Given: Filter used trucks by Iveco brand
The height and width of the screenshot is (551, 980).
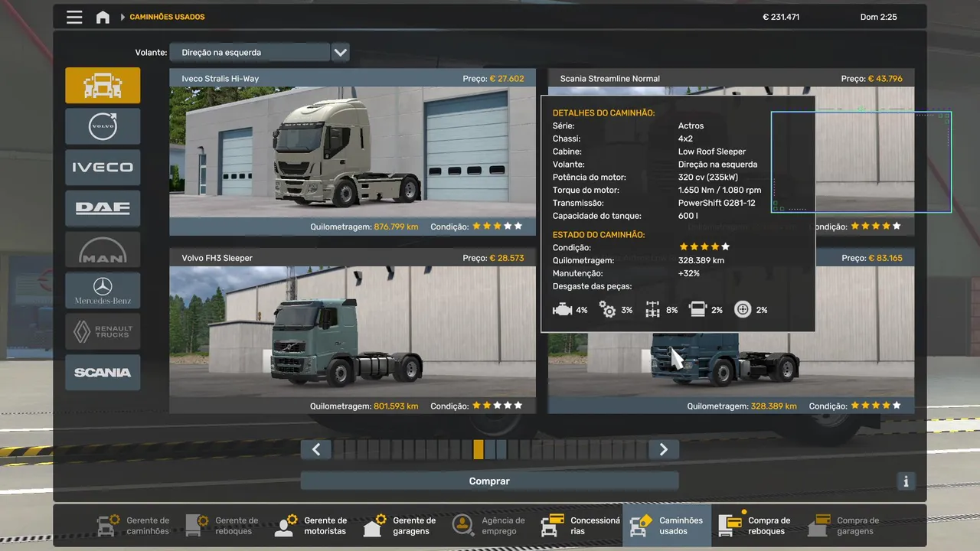Looking at the screenshot, I should [103, 167].
